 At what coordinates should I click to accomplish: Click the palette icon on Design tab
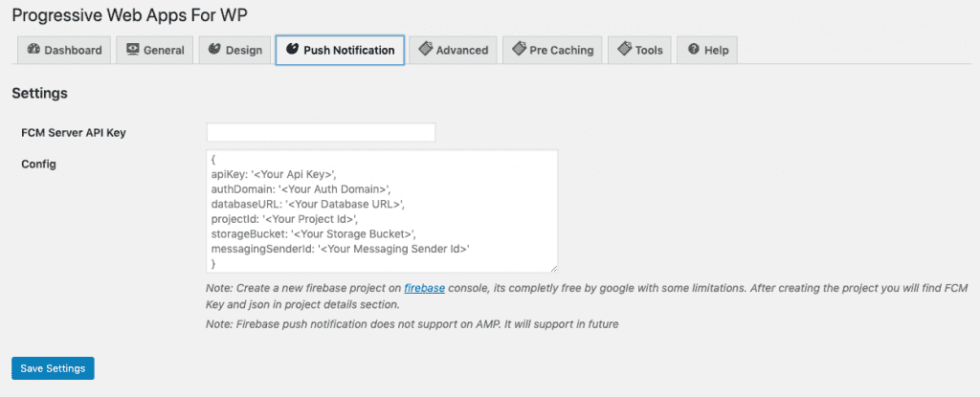(x=214, y=50)
